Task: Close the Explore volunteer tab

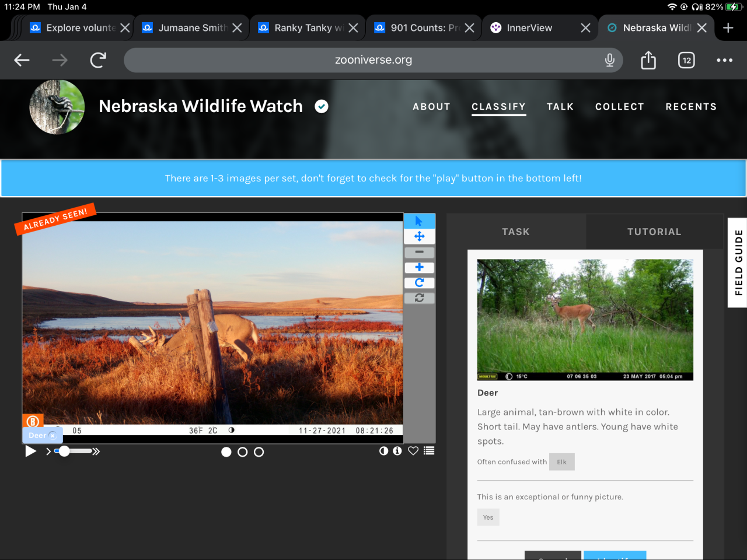Action: [x=125, y=28]
